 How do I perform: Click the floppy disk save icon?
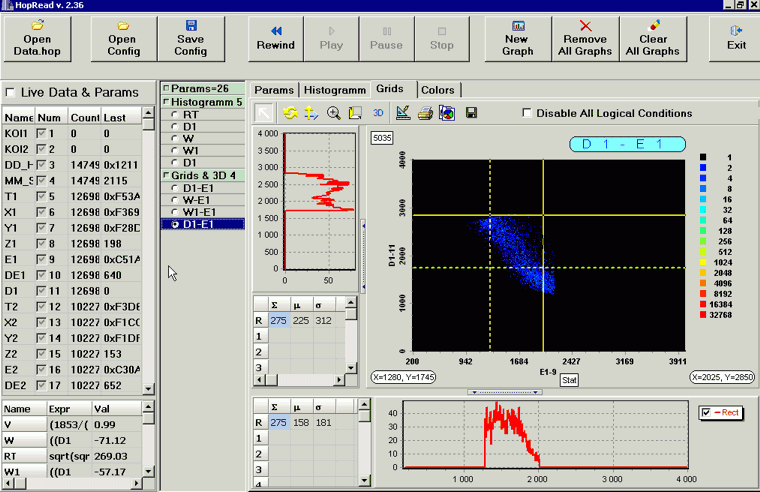tap(471, 113)
